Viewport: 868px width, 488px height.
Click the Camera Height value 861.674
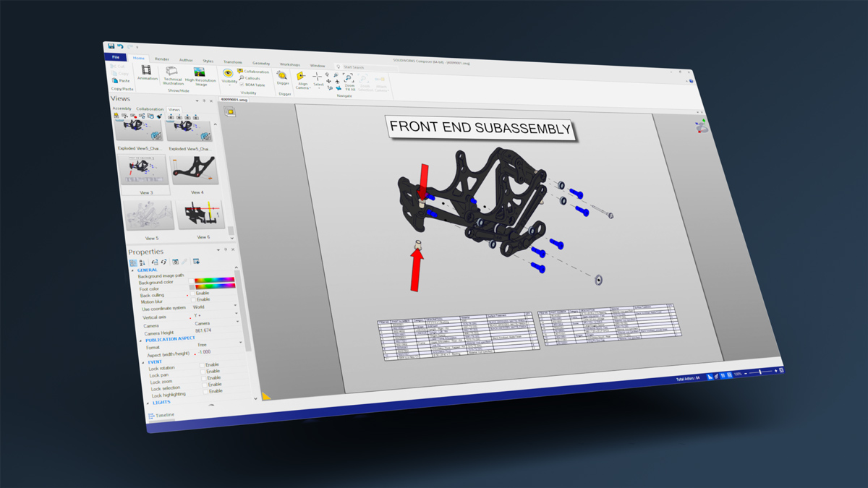click(x=203, y=330)
